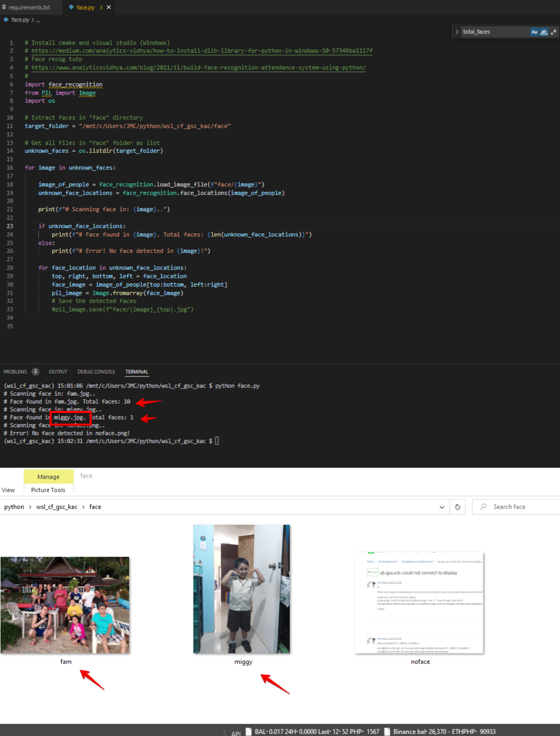The image size is (560, 736).
Task: Toggle Match Case in find widget
Action: [x=534, y=32]
